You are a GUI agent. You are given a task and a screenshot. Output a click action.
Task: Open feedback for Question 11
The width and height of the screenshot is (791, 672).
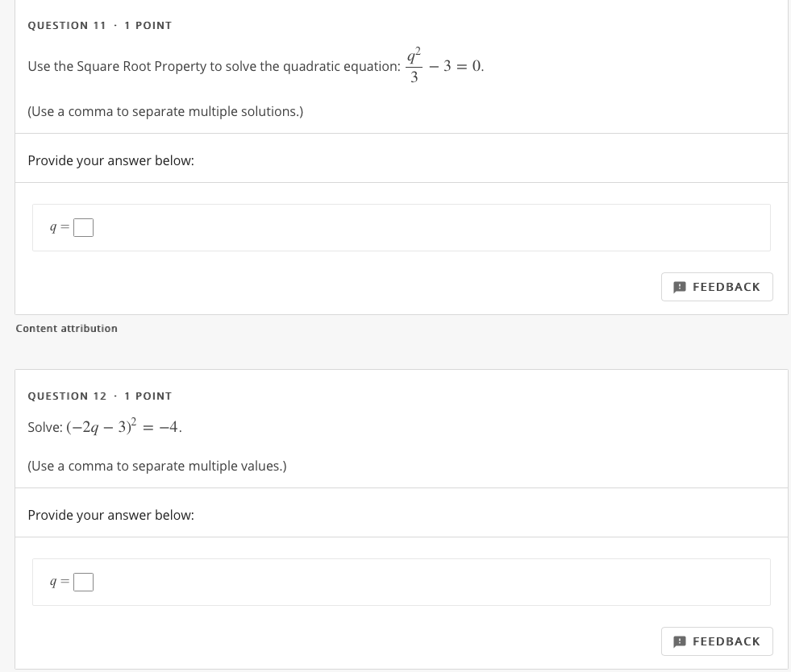click(x=717, y=287)
